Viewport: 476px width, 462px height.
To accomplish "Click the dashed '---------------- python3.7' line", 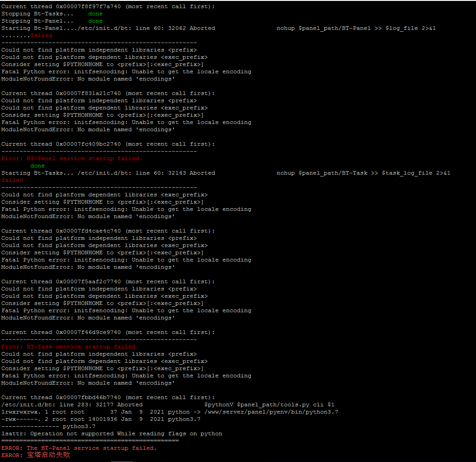I will tap(48, 427).
